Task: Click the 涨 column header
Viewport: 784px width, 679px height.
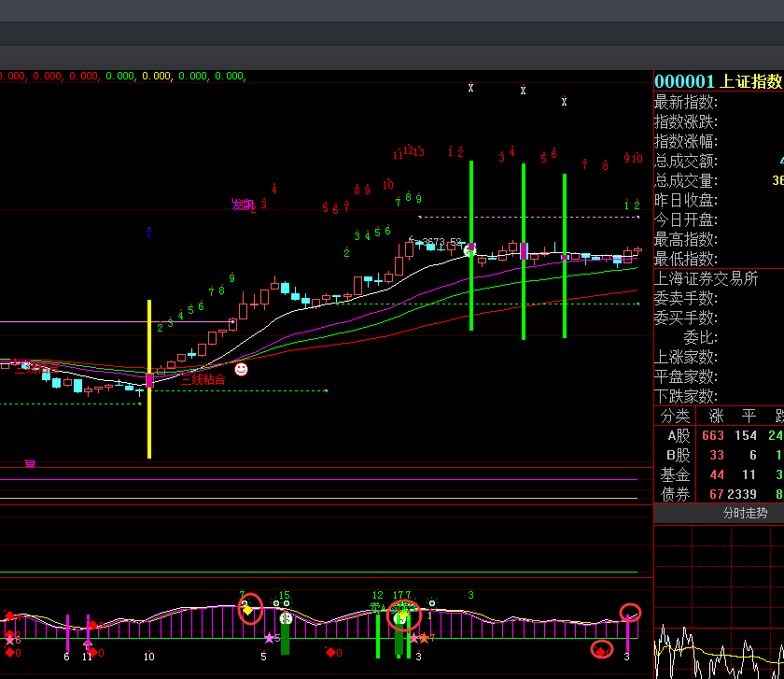Action: pyautogui.click(x=717, y=416)
